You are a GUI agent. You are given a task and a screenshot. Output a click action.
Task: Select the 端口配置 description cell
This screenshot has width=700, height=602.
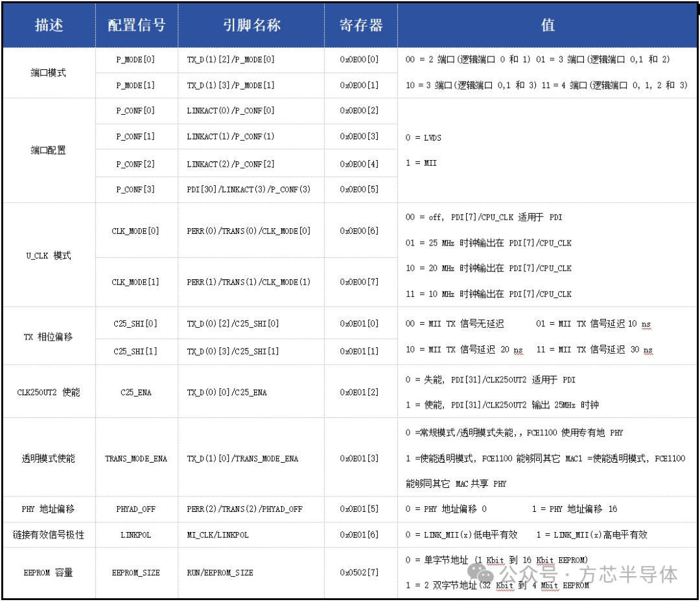tap(49, 150)
